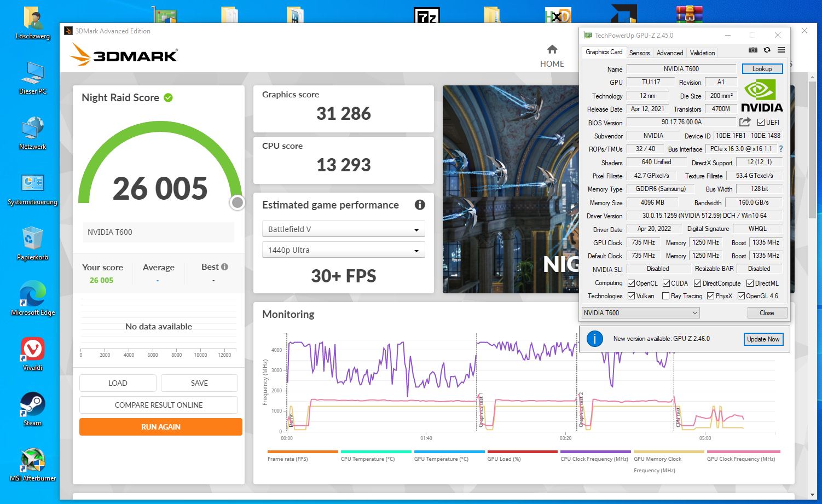Launch Vivaldi from the desktop
The image size is (822, 504).
click(33, 354)
